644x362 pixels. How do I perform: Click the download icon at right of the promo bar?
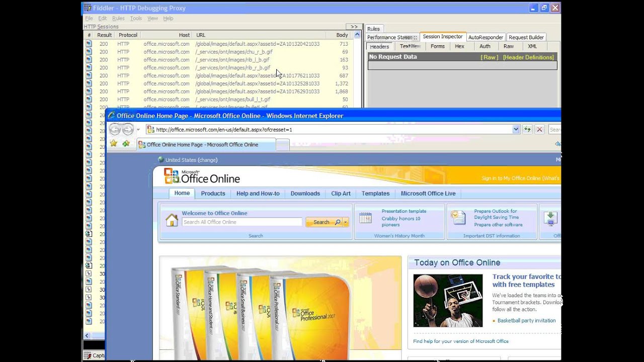[550, 218]
